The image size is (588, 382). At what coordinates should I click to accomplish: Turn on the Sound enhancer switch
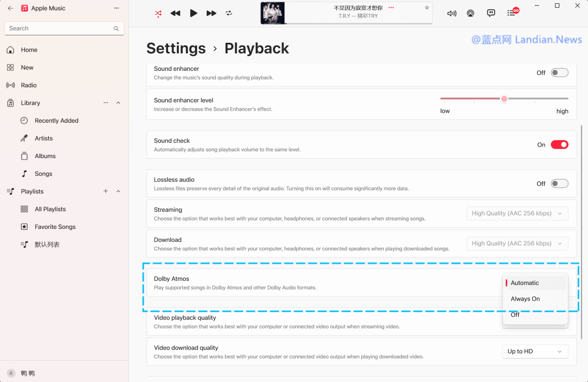(x=560, y=73)
